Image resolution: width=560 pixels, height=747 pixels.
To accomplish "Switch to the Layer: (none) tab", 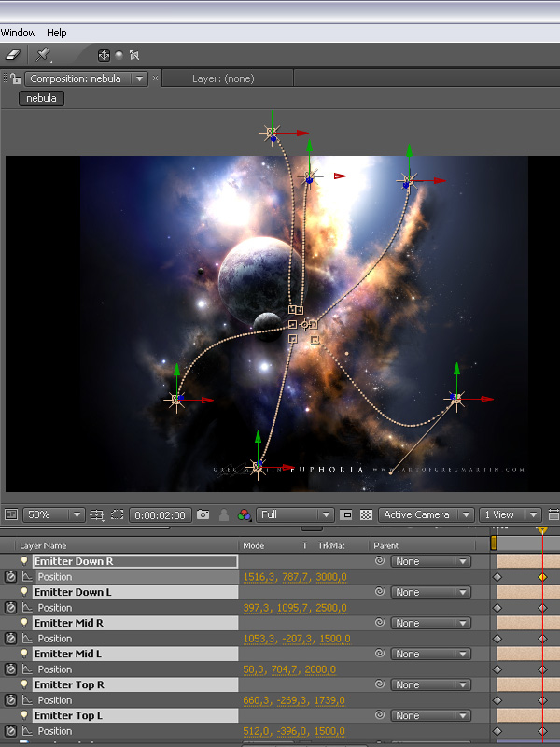I will tap(223, 78).
